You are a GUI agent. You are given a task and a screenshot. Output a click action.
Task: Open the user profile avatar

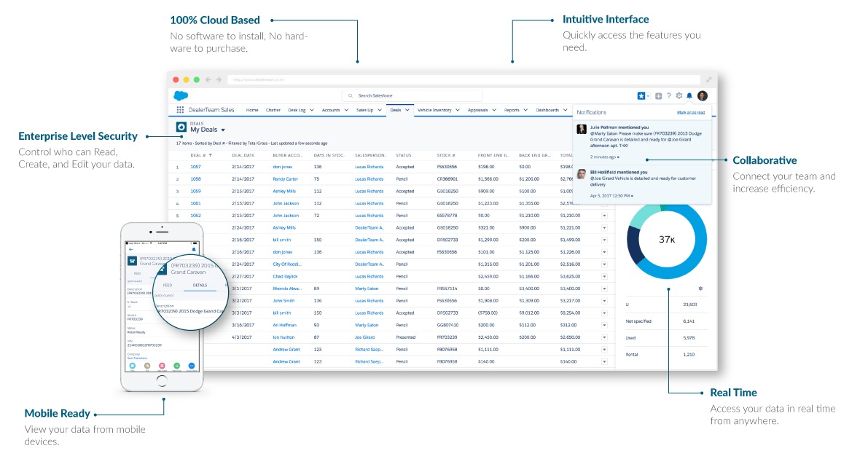pyautogui.click(x=703, y=95)
